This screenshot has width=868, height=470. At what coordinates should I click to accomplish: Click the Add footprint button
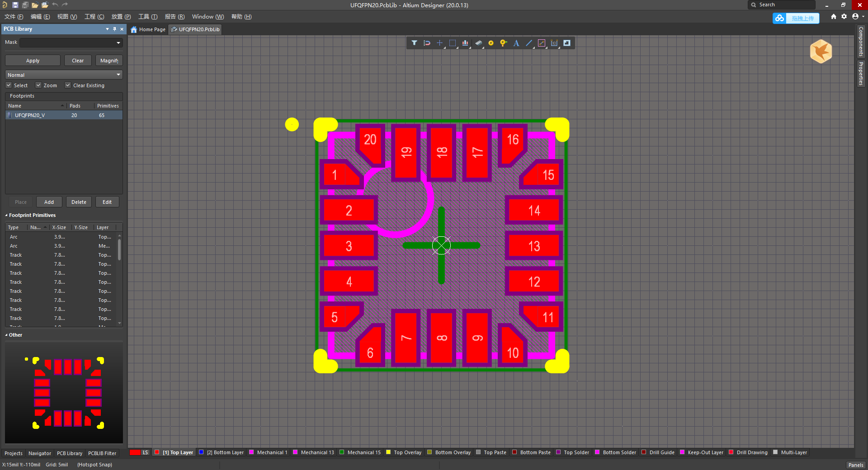[x=49, y=202]
